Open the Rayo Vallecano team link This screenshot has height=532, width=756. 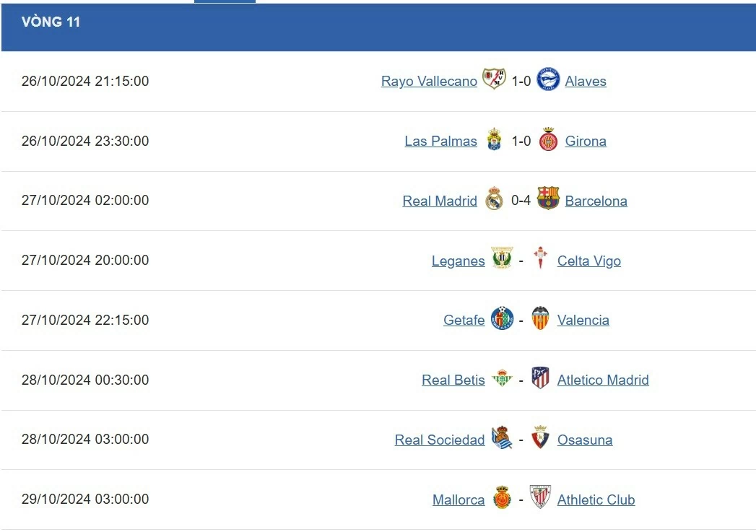point(429,82)
